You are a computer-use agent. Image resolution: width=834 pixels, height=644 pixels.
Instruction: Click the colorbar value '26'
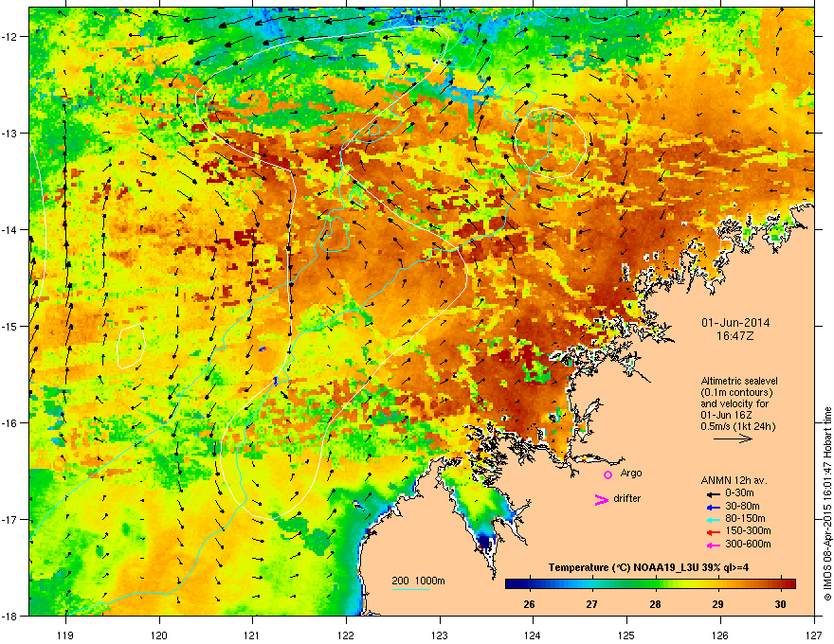[529, 604]
